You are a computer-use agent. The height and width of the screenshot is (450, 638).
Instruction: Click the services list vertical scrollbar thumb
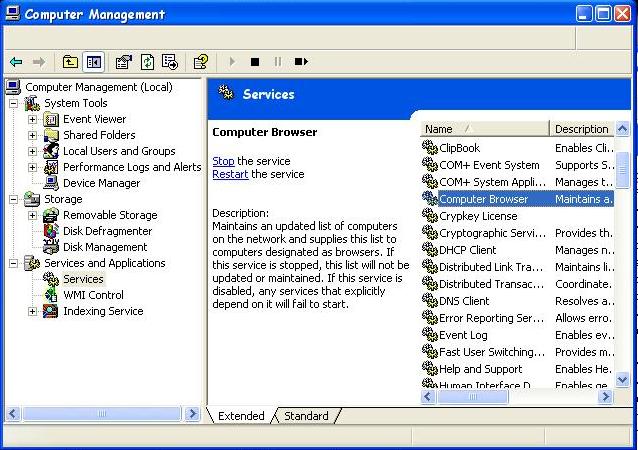pyautogui.click(x=622, y=170)
